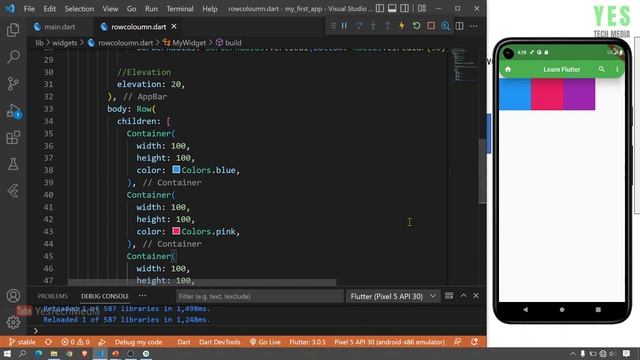The width and height of the screenshot is (640, 360).
Task: Click the MyWidget breadcrumb
Action: [189, 42]
